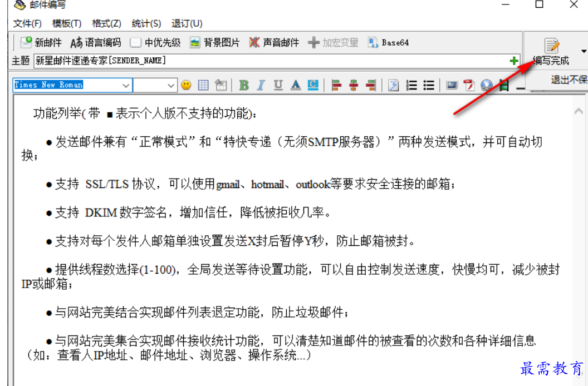Open font color picker

point(296,85)
